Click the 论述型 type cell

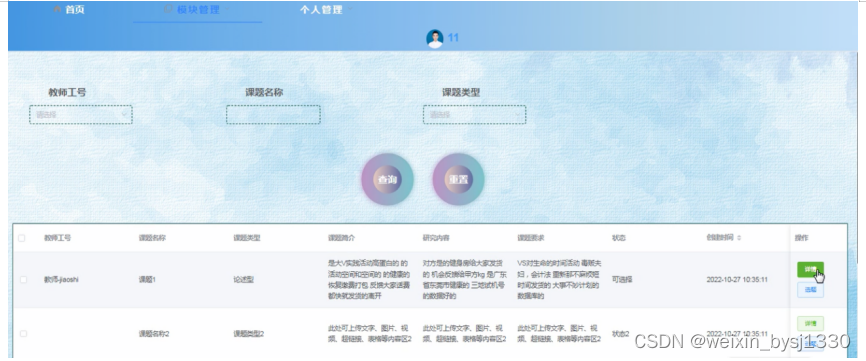coord(244,280)
